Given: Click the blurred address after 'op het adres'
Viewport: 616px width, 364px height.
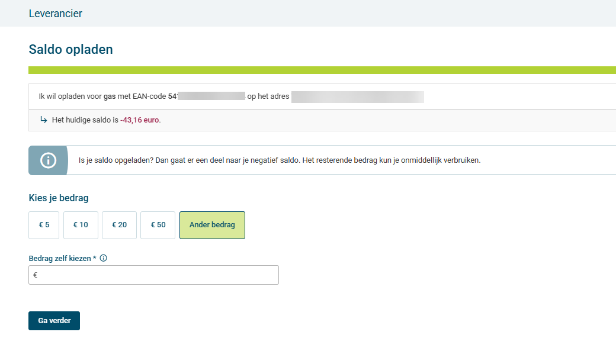Looking at the screenshot, I should coord(358,96).
